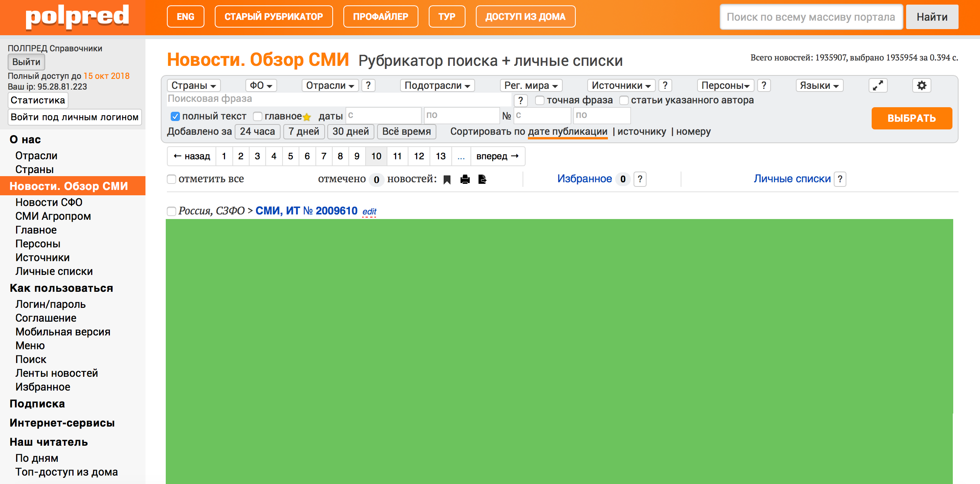Open the Избранное link
Image resolution: width=980 pixels, height=484 pixels.
pos(585,179)
